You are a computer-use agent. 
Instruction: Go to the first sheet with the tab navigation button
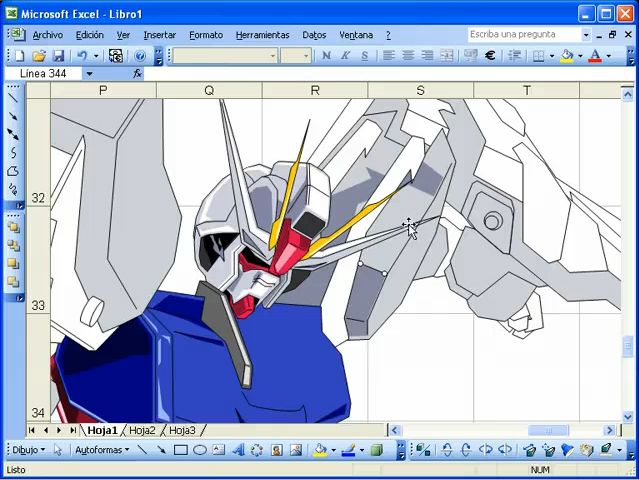32,430
